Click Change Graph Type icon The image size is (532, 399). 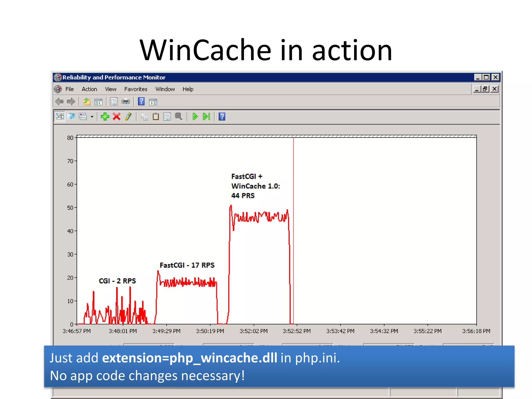pos(83,116)
